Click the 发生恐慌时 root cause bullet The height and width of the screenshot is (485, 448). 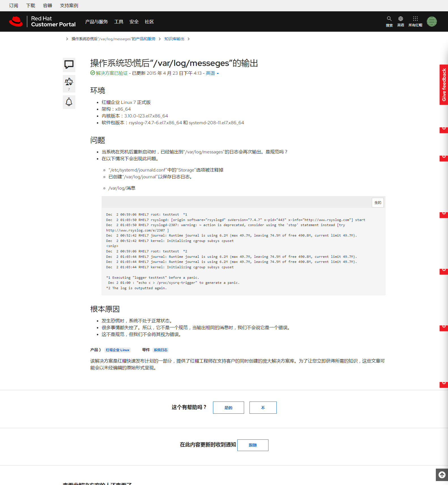click(x=138, y=321)
